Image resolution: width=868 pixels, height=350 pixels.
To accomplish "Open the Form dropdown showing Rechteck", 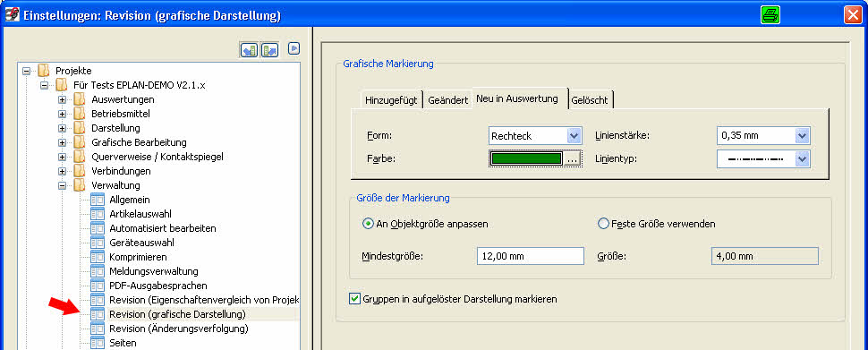I will [574, 136].
